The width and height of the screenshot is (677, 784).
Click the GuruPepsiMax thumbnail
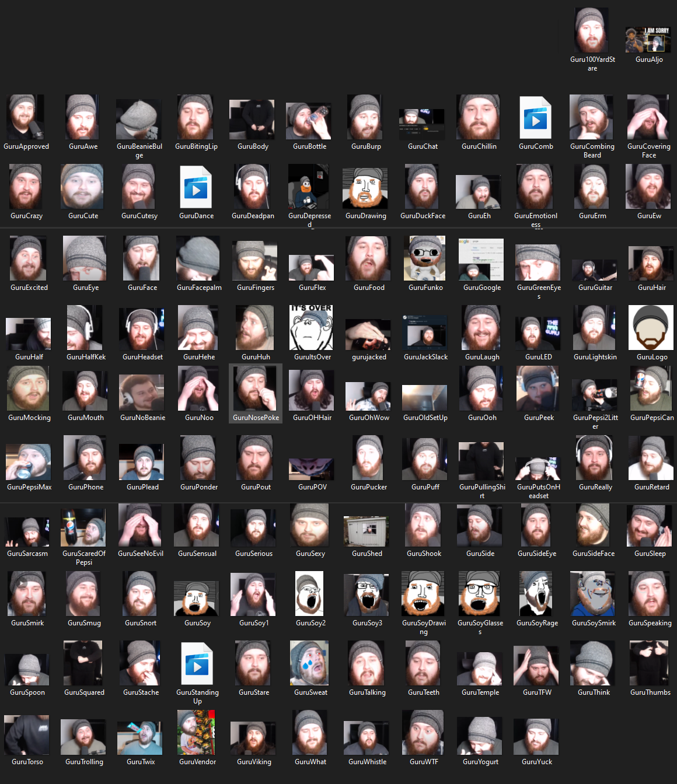click(x=28, y=462)
